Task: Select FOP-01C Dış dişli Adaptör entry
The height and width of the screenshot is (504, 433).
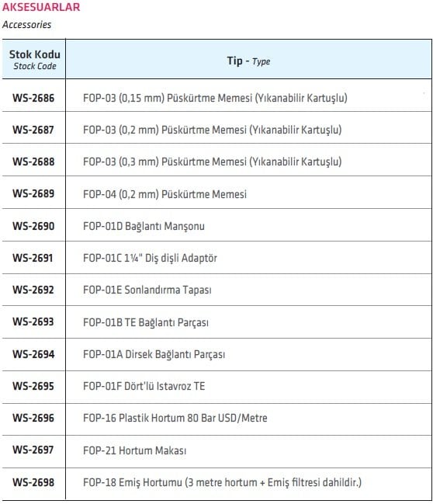Action: [x=150, y=258]
